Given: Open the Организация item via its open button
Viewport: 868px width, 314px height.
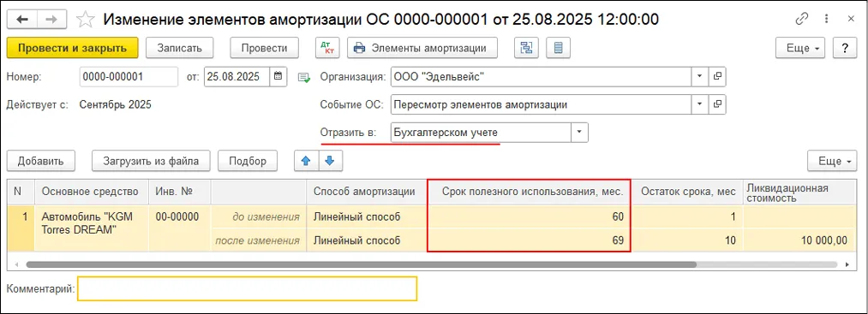Looking at the screenshot, I should click(x=717, y=77).
